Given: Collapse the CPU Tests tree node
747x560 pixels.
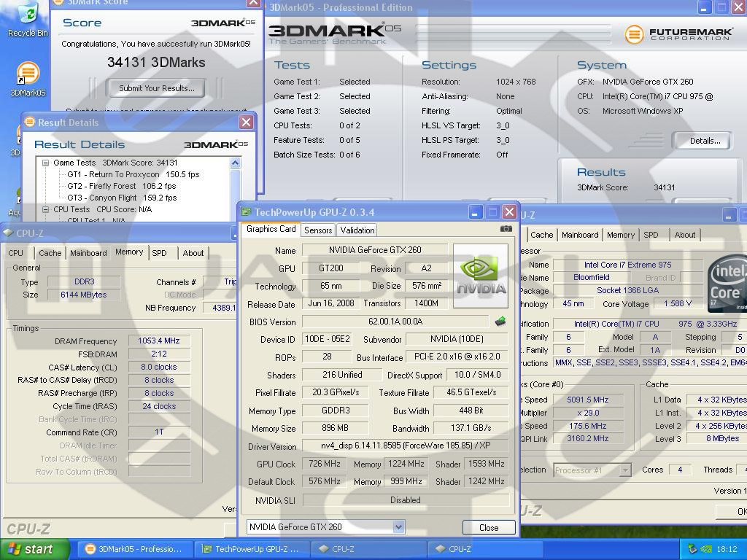Looking at the screenshot, I should pos(46,209).
